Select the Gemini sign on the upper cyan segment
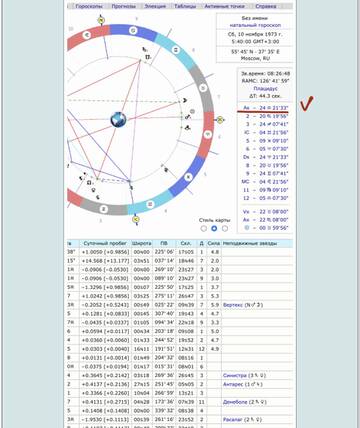Image resolution: width=360 pixels, height=428 pixels. 176,50
